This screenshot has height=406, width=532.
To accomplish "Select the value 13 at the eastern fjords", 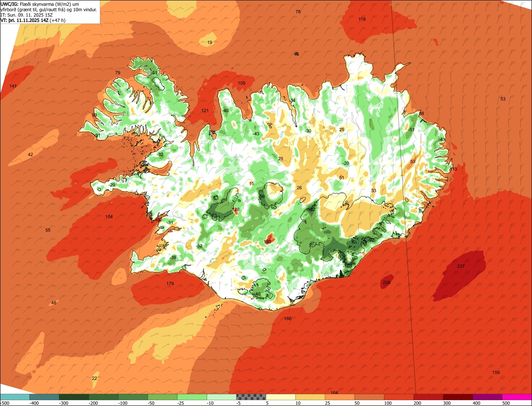I will (454, 169).
